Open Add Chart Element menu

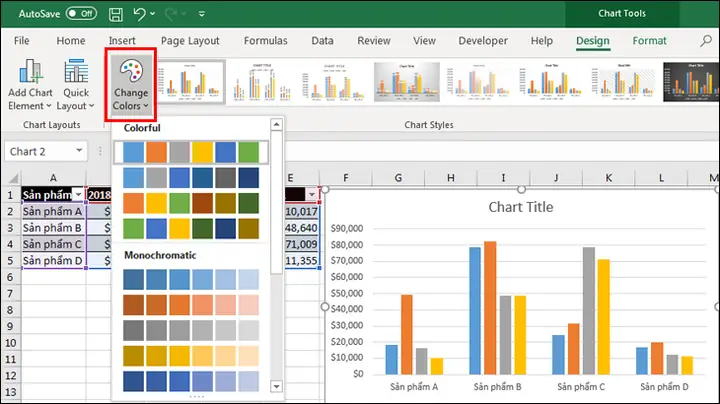coord(30,85)
